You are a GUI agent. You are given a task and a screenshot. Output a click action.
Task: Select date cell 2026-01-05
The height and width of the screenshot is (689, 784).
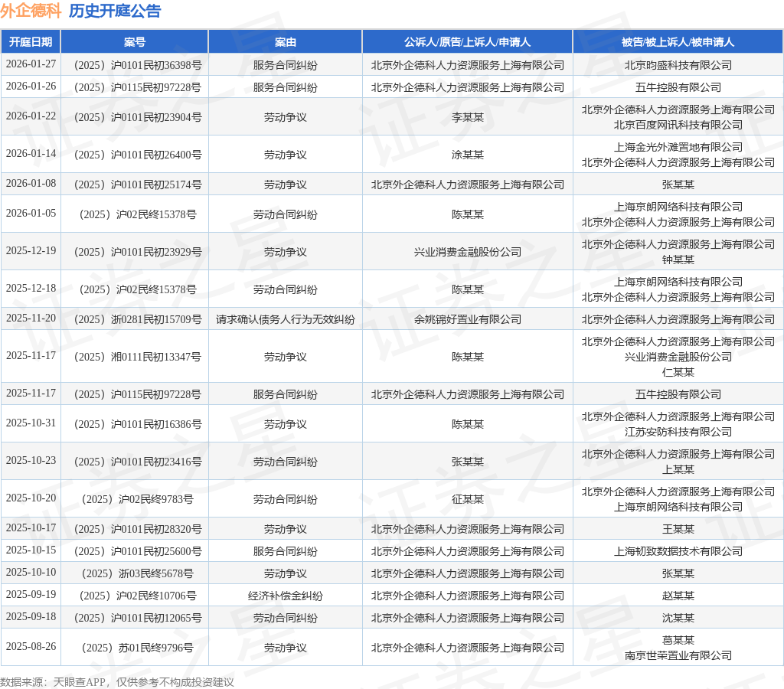[31, 214]
